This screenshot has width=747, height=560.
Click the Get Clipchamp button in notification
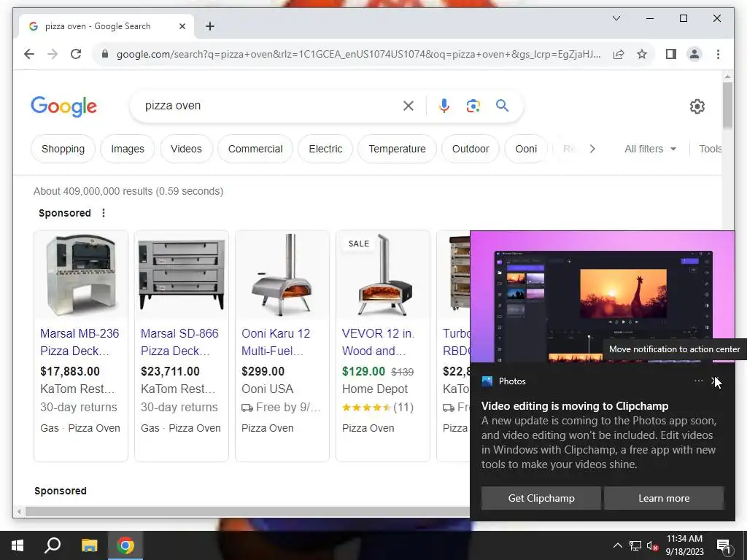pyautogui.click(x=541, y=498)
